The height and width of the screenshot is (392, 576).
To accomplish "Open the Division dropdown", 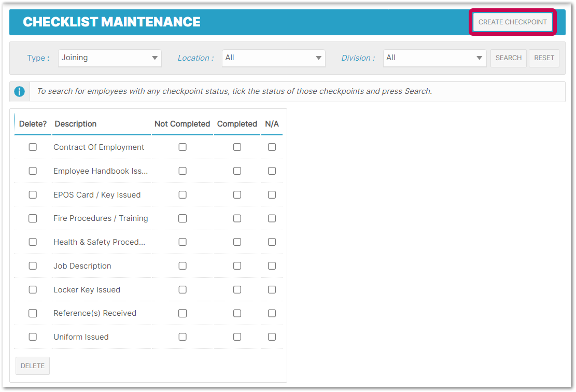I will (x=434, y=58).
